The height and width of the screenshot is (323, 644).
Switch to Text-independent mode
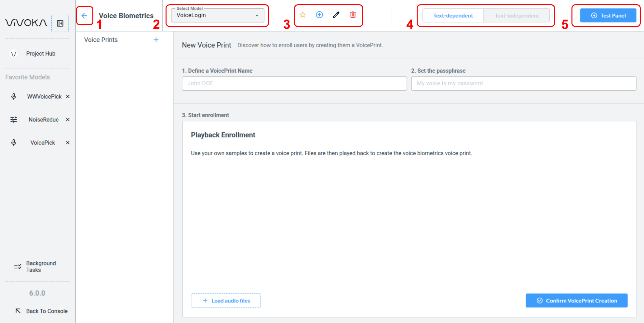[517, 16]
